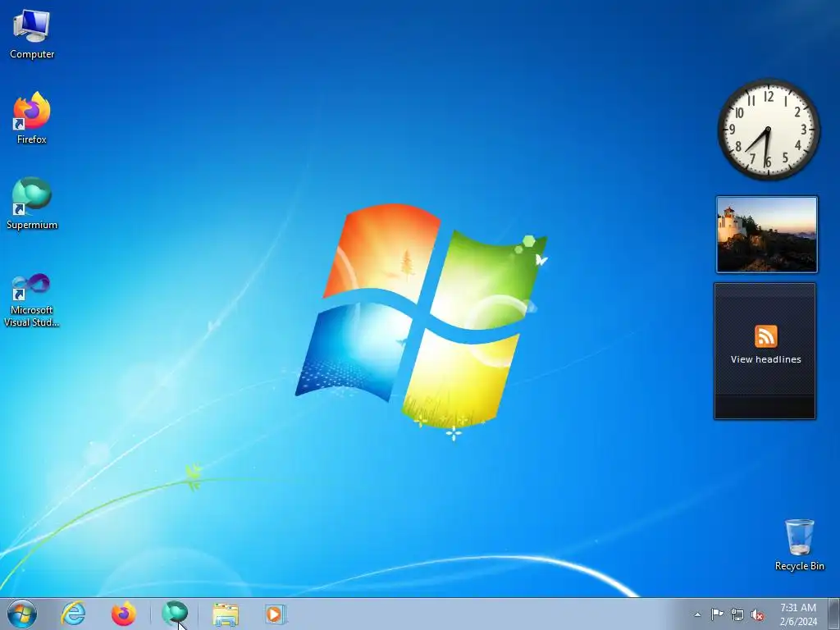The width and height of the screenshot is (840, 630).
Task: Click the lighthouse slideshow gadget picture
Action: point(767,234)
